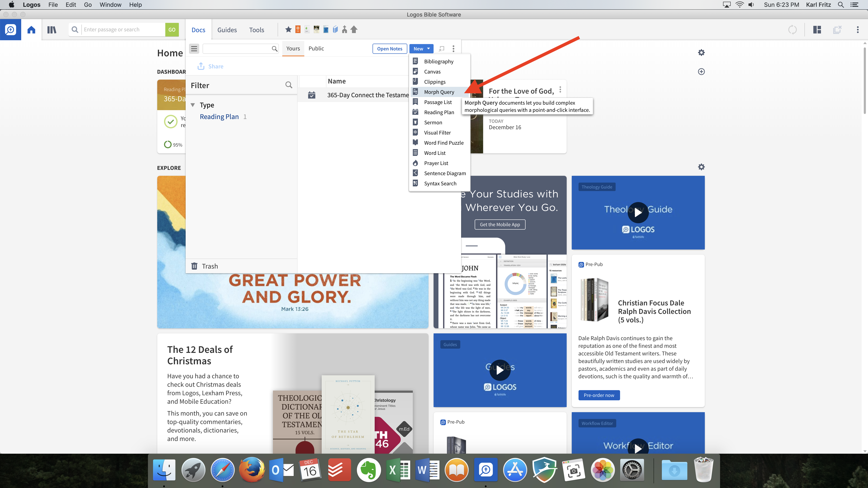
Task: Open the Dashboard settings gear
Action: [701, 53]
